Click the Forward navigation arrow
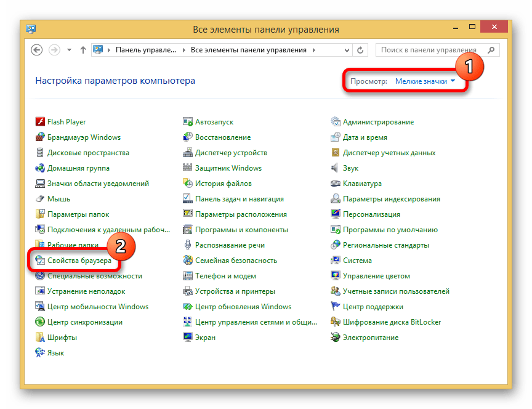Screen dimensions: 532x409 54,50
